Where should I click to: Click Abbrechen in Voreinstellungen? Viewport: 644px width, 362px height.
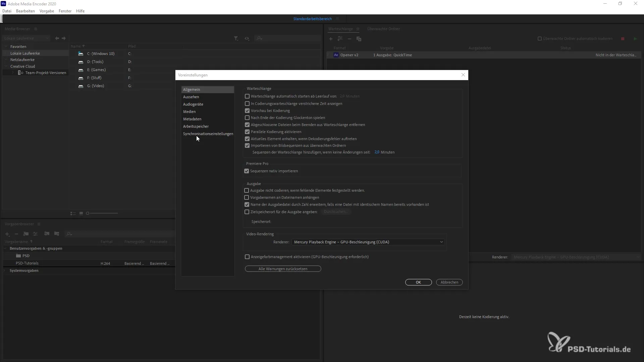(449, 282)
